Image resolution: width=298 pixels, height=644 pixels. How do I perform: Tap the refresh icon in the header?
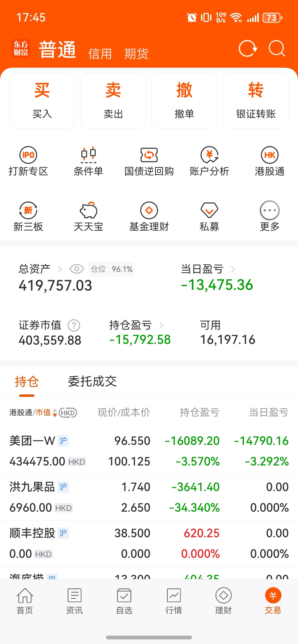click(x=248, y=49)
